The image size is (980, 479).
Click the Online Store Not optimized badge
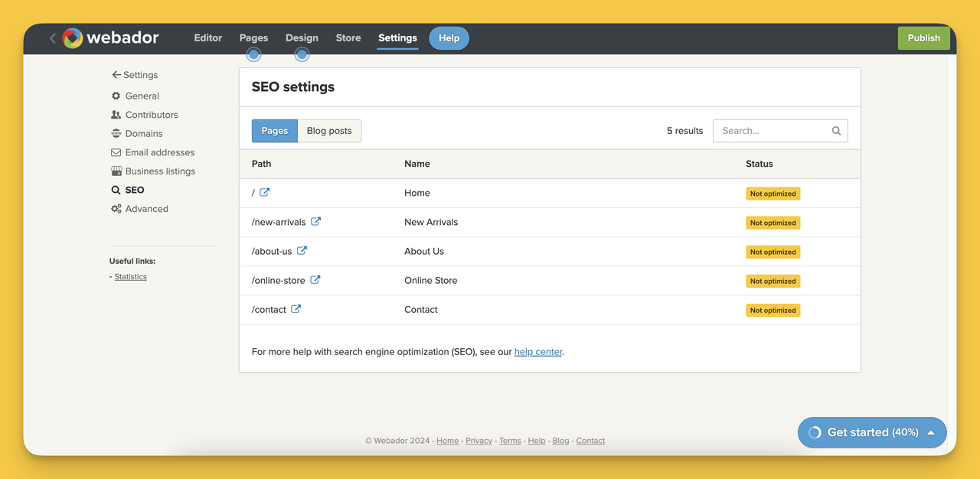(x=773, y=281)
